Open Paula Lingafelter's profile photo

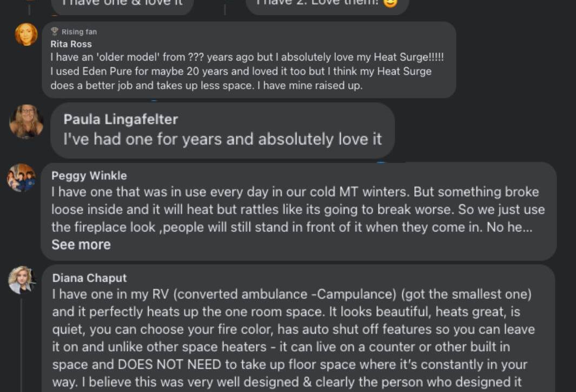click(x=26, y=121)
